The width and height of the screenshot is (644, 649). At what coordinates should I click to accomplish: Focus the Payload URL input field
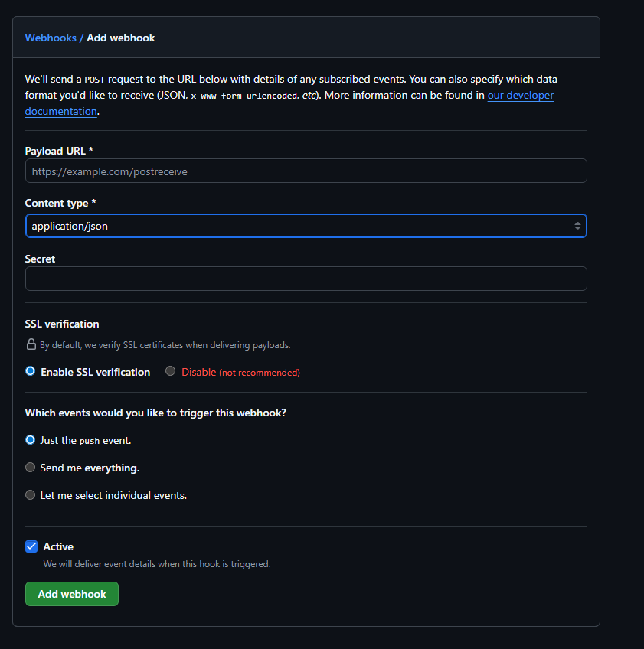[x=306, y=170]
